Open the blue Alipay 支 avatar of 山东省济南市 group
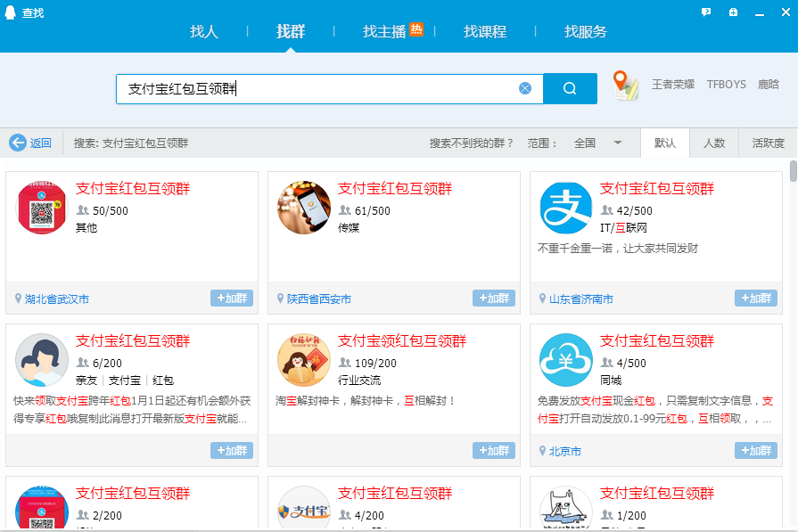The image size is (798, 532). click(x=566, y=208)
